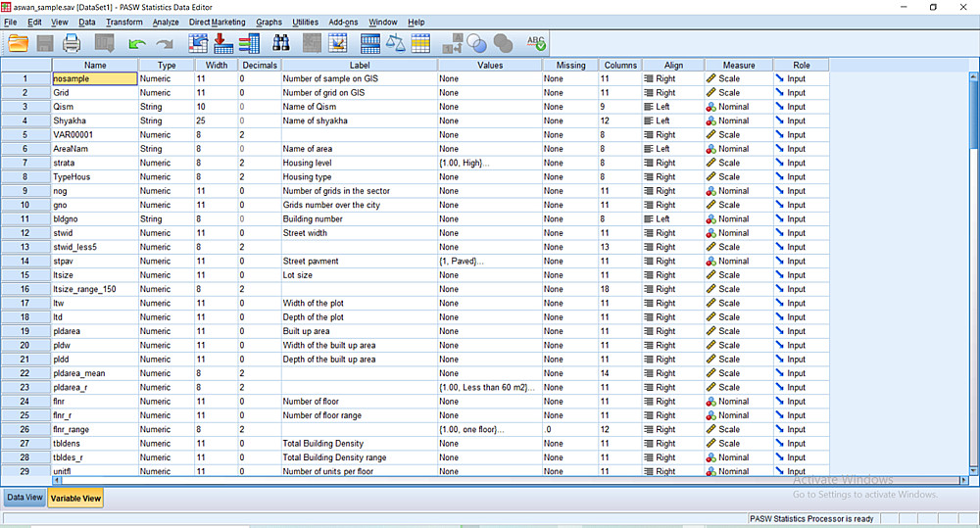This screenshot has width=980, height=528.
Task: Select the Variable View tab
Action: [x=75, y=498]
